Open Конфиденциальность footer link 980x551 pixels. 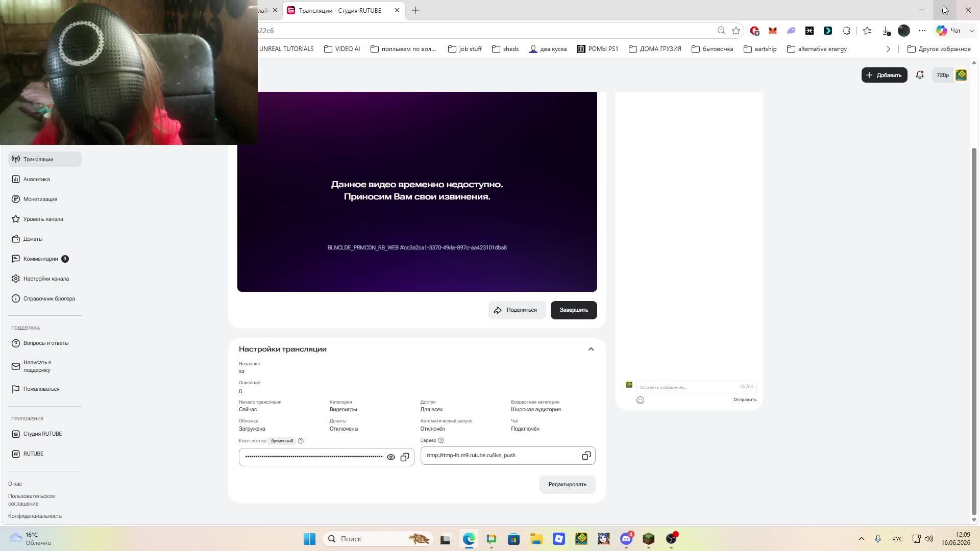click(35, 516)
